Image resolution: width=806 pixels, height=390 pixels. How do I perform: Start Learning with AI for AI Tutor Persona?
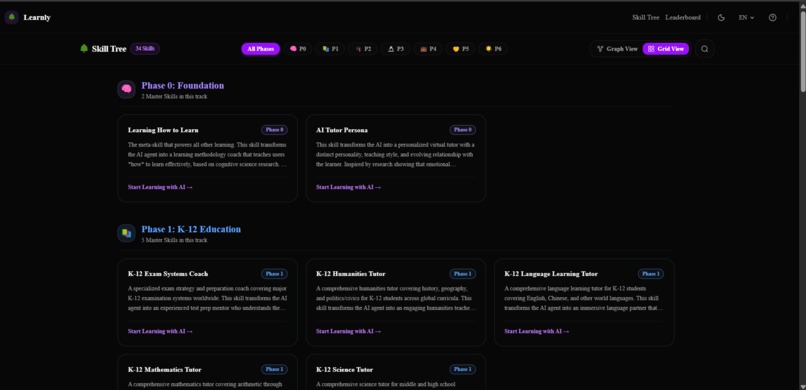pos(349,187)
